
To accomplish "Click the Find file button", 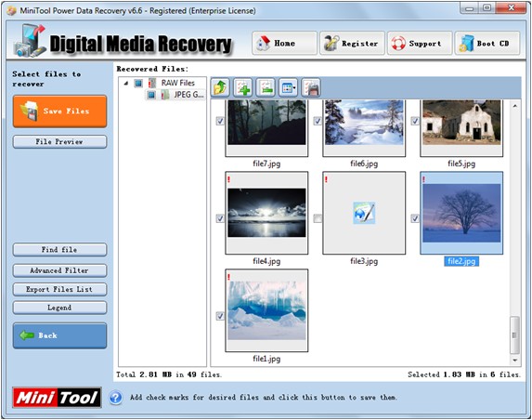I will coord(59,250).
